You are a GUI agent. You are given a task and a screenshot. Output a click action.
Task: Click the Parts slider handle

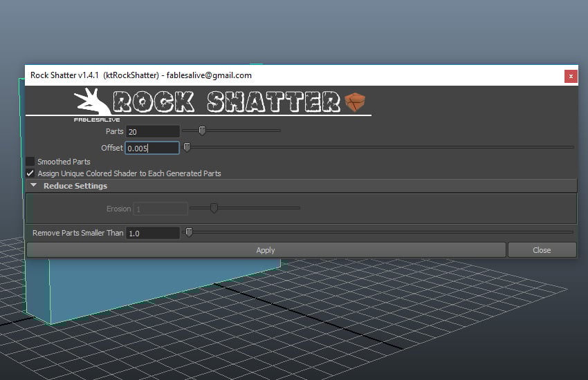[x=202, y=131]
